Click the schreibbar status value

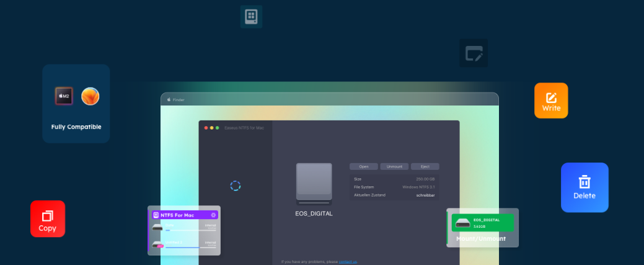(425, 195)
